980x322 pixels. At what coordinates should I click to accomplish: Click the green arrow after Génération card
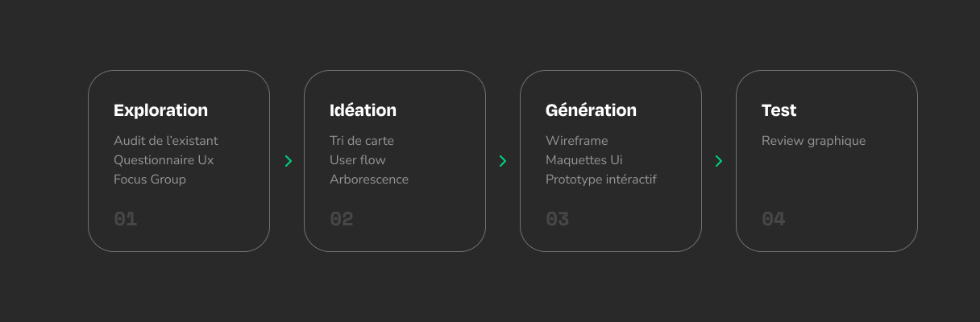pos(719,161)
